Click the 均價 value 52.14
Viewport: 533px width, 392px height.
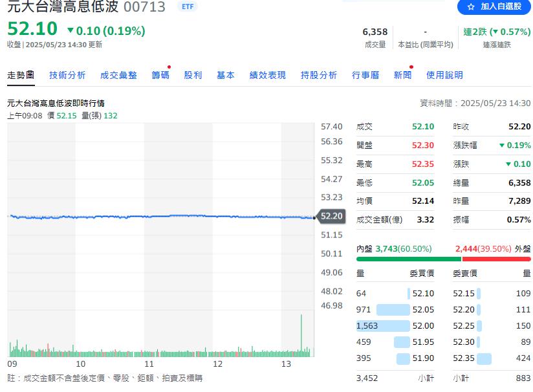(423, 201)
